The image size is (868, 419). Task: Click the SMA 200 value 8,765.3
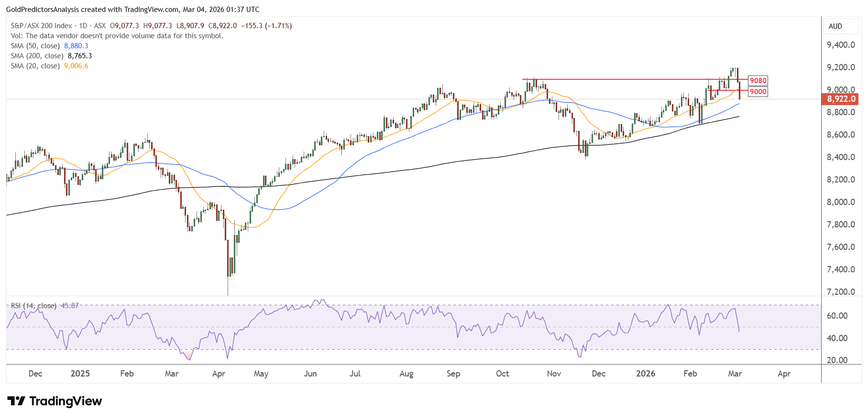80,56
